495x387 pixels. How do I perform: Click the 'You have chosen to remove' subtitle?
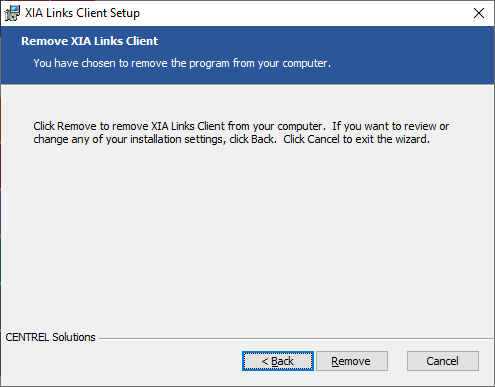click(x=182, y=63)
